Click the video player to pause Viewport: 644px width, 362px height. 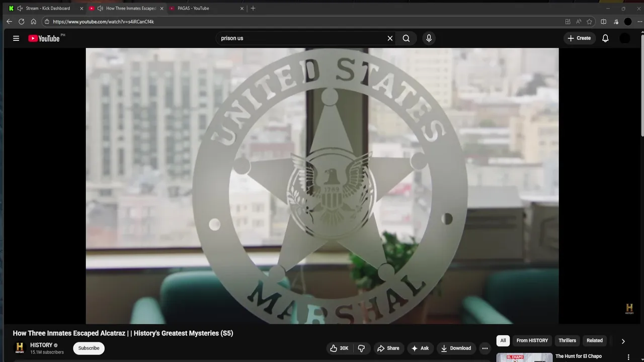pos(322,186)
